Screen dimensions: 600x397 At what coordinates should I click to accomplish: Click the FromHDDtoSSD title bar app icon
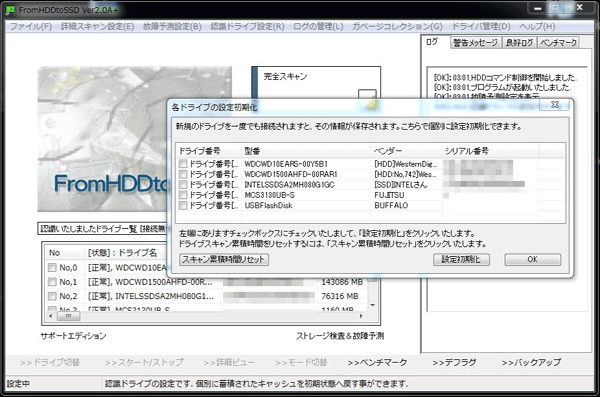11,10
